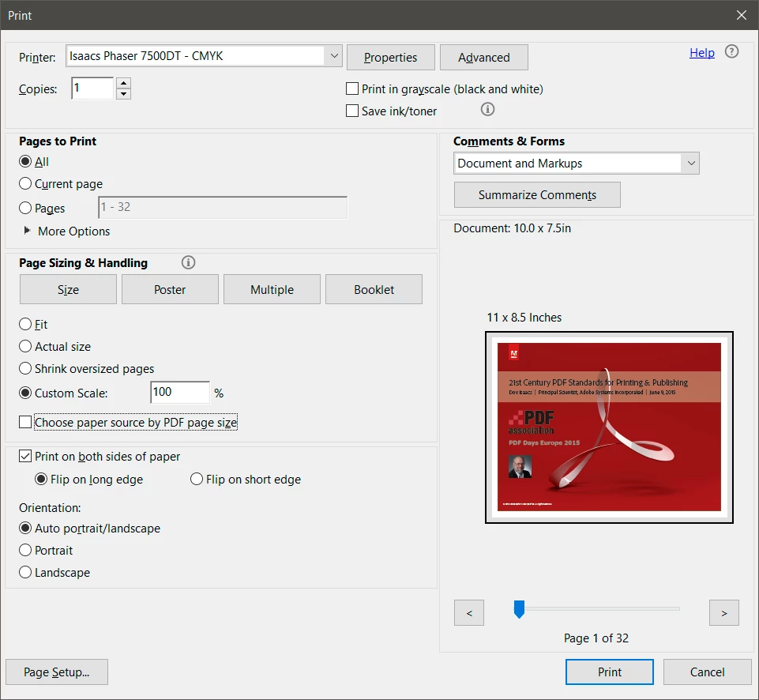759x700 pixels.
Task: Click the Print button
Action: coord(610,672)
